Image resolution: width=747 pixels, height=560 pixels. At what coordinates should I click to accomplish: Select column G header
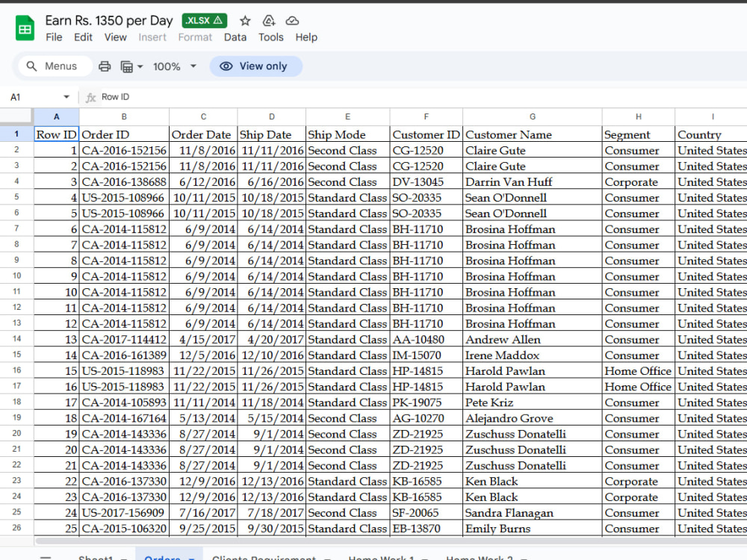tap(532, 116)
